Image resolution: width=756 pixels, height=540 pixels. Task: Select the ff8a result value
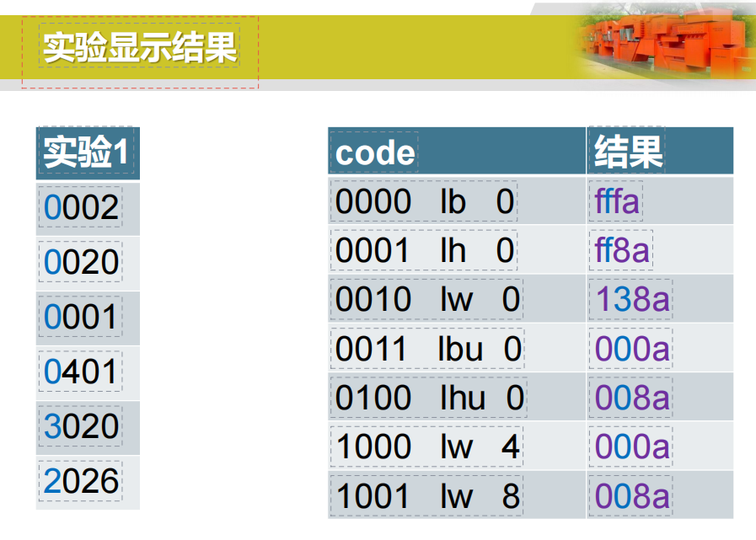622,251
